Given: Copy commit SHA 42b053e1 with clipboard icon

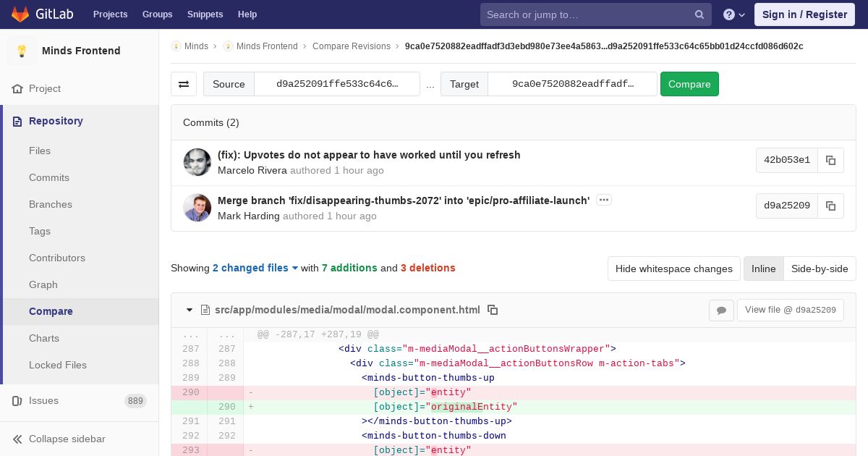Looking at the screenshot, I should point(830,160).
